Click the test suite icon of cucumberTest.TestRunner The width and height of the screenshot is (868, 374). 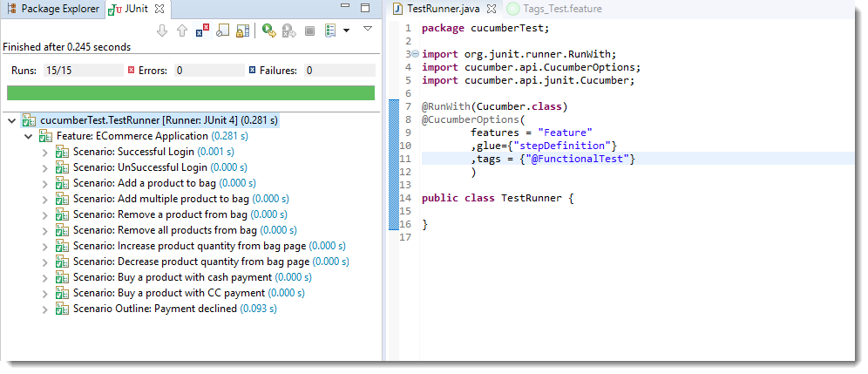point(30,120)
